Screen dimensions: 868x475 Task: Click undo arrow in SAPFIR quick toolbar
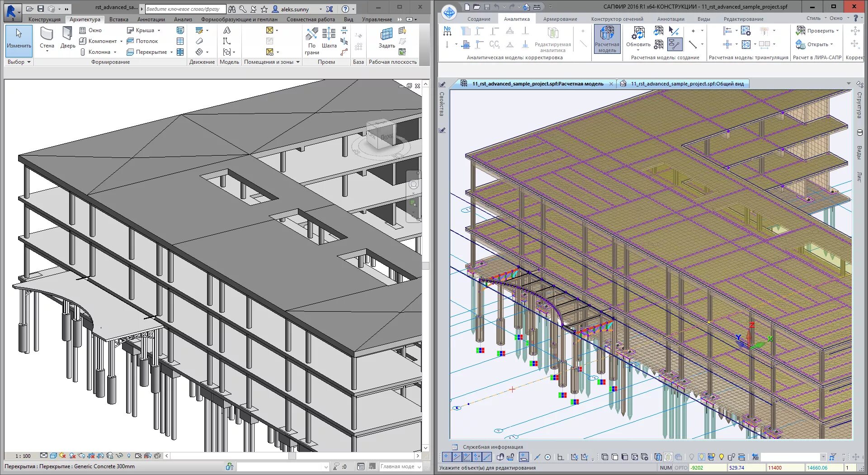(497, 7)
